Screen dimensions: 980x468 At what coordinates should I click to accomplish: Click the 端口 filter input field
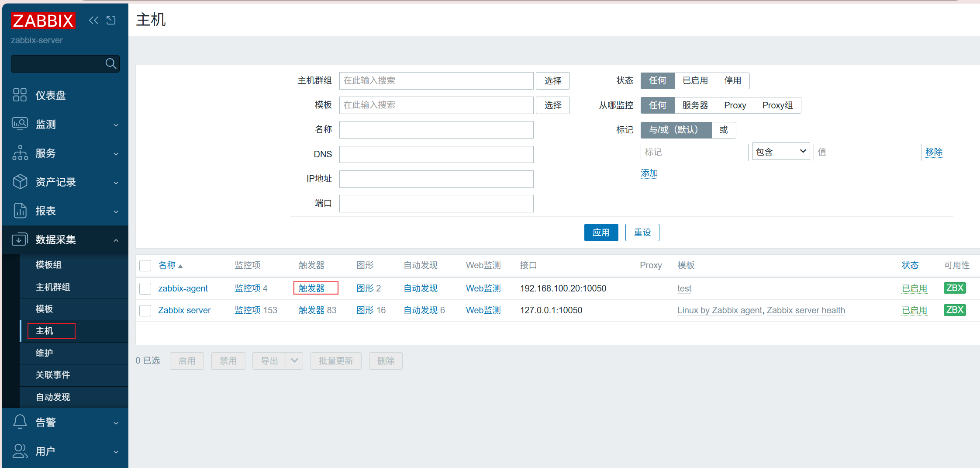click(x=436, y=204)
